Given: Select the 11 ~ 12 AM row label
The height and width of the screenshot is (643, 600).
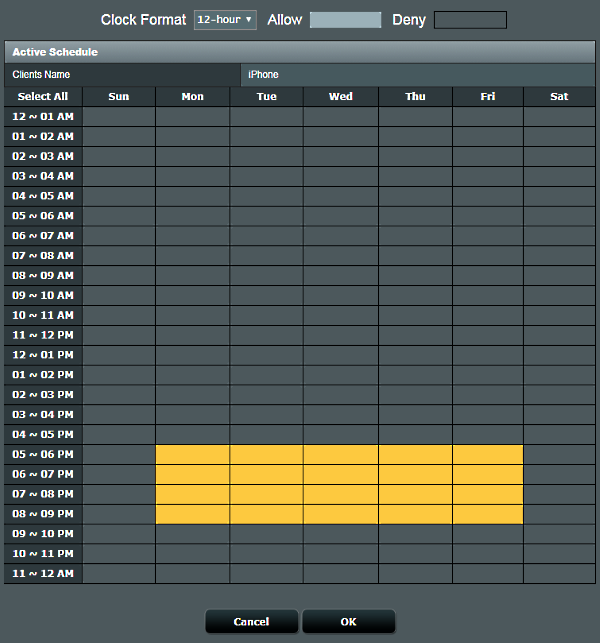Looking at the screenshot, I should coord(43,574).
